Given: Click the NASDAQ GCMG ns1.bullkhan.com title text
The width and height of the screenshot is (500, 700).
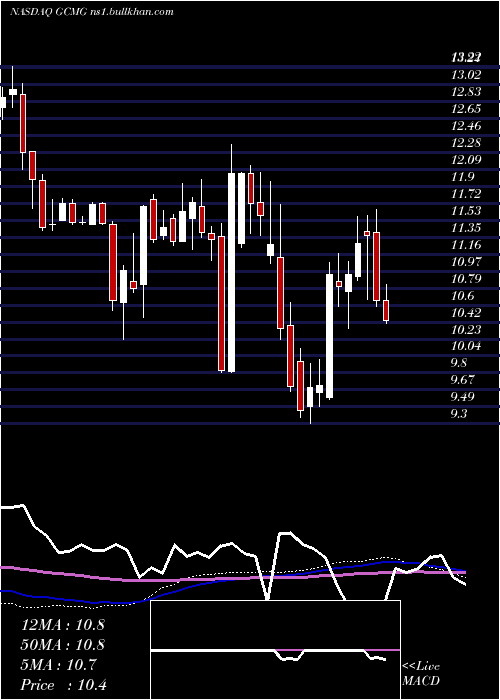Looking at the screenshot, I should click(x=92, y=12).
